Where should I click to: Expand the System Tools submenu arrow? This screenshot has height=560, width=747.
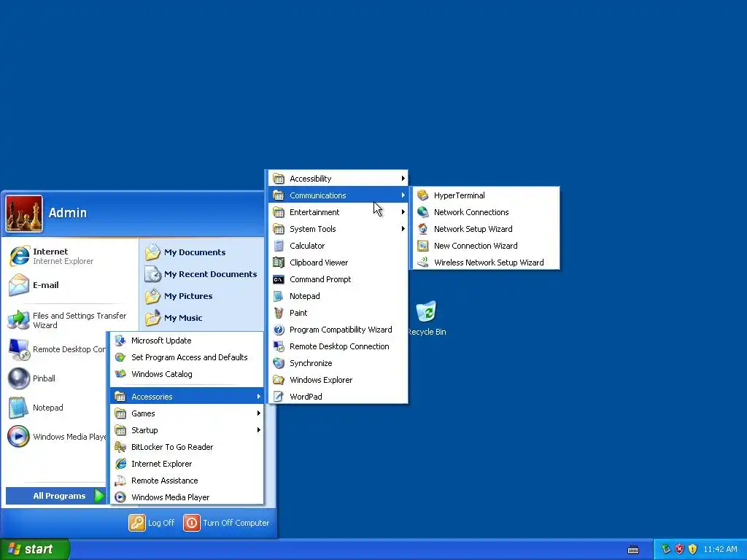tap(403, 229)
